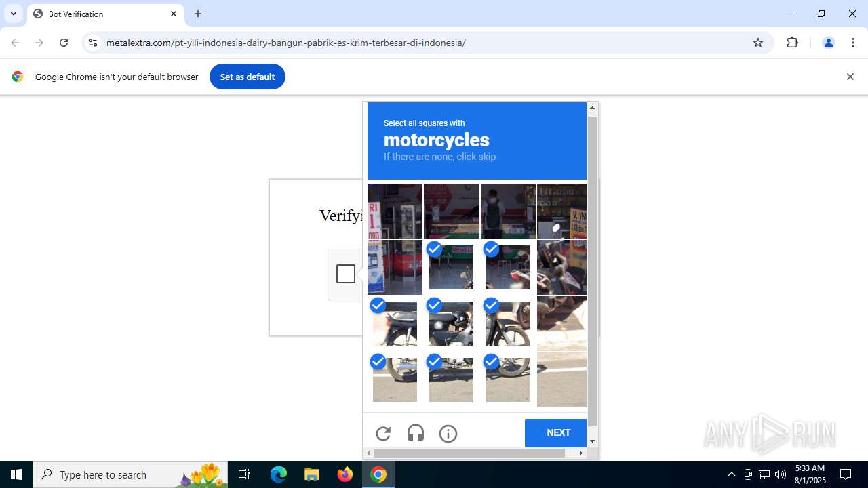The width and height of the screenshot is (868, 488).
Task: Deselect the checked tile with the green sign
Action: point(451,267)
